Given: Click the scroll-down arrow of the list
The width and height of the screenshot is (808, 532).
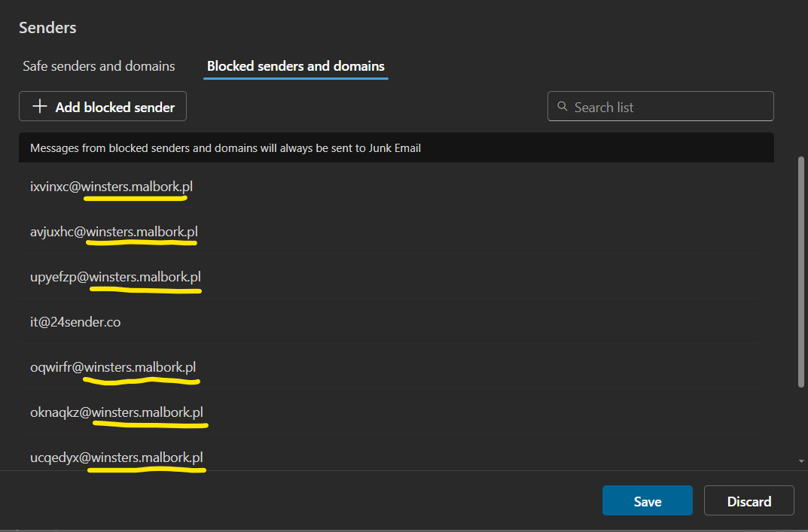Looking at the screenshot, I should (801, 460).
